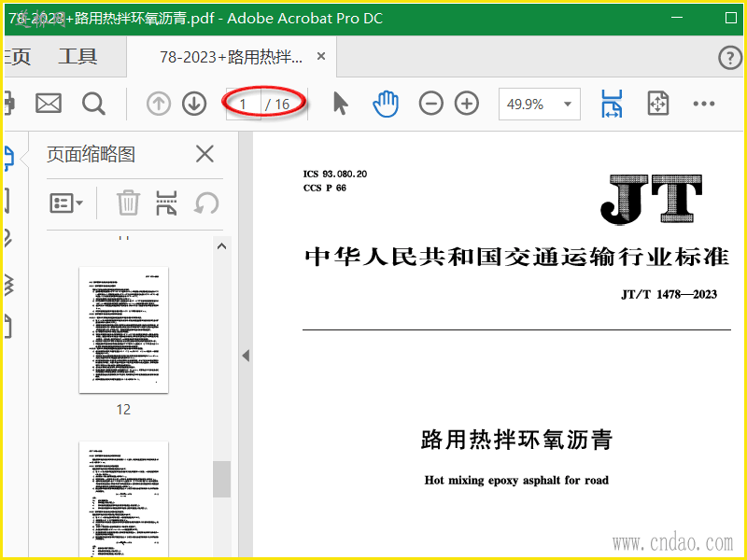This screenshot has height=560, width=747.
Task: Minimize the Acrobat window
Action: [x=677, y=18]
